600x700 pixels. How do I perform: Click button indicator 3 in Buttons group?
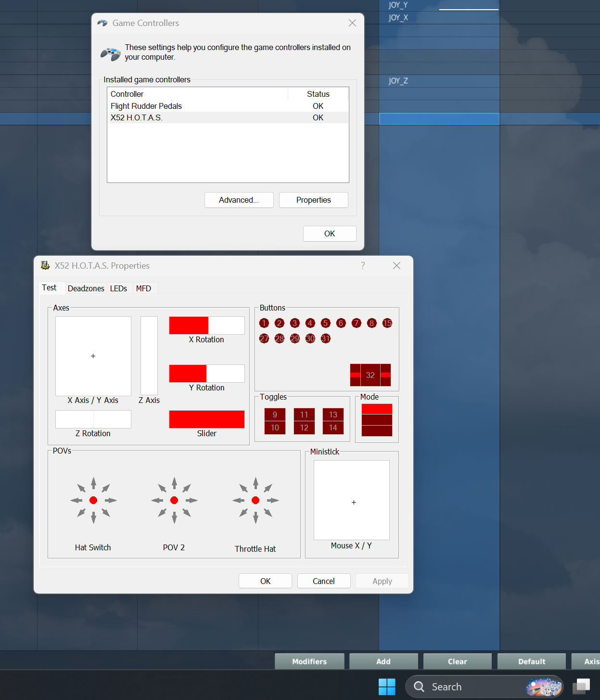[x=295, y=323]
